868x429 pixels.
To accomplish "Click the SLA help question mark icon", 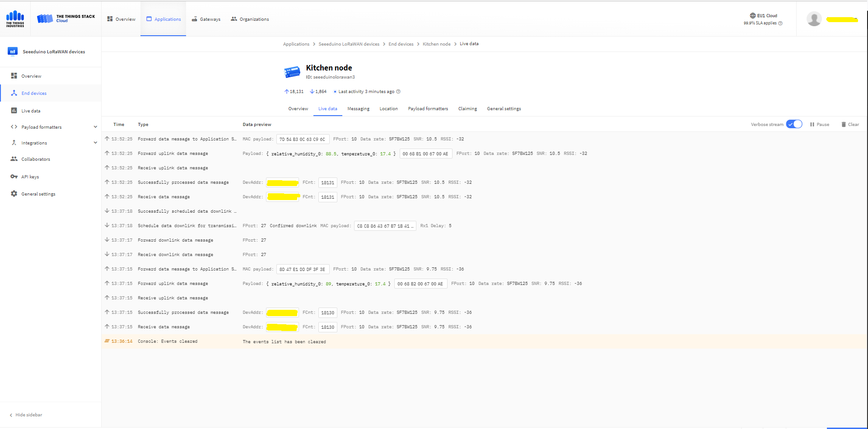I will pyautogui.click(x=780, y=23).
